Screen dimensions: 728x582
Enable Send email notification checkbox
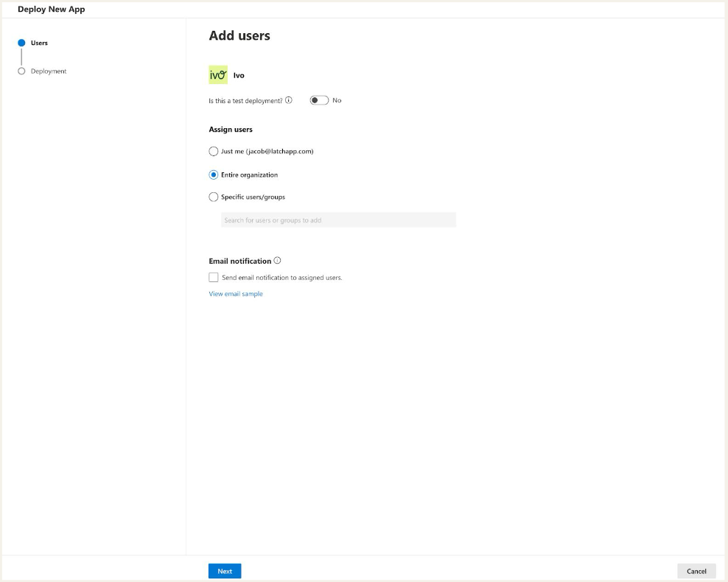click(x=214, y=278)
